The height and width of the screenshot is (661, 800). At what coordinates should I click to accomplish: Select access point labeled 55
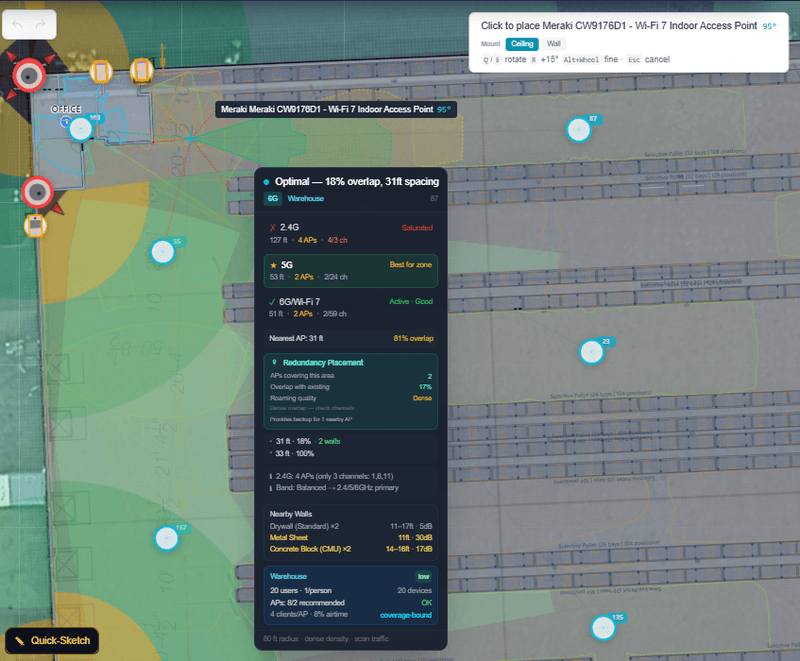pyautogui.click(x=163, y=252)
